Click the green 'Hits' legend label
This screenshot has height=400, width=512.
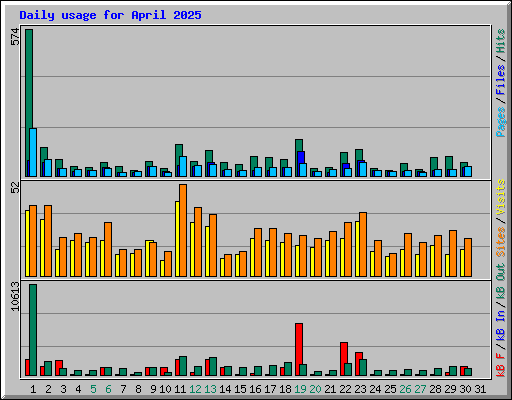point(500,41)
